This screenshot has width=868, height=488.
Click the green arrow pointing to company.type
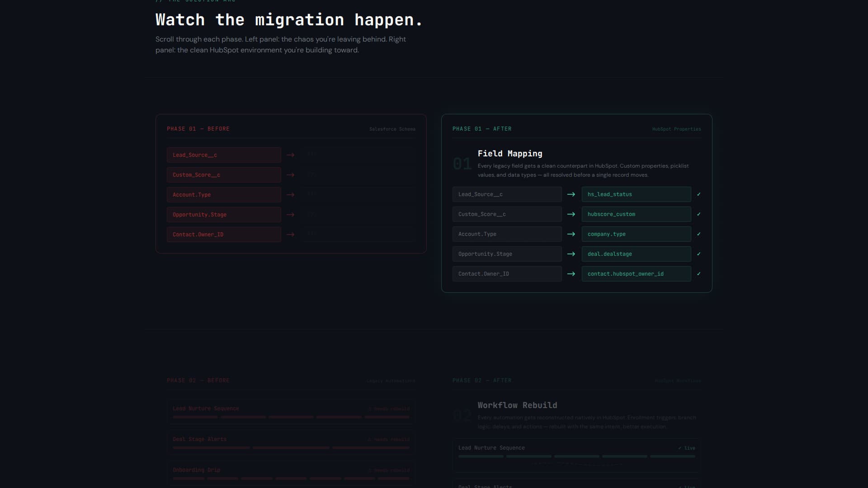[571, 234]
